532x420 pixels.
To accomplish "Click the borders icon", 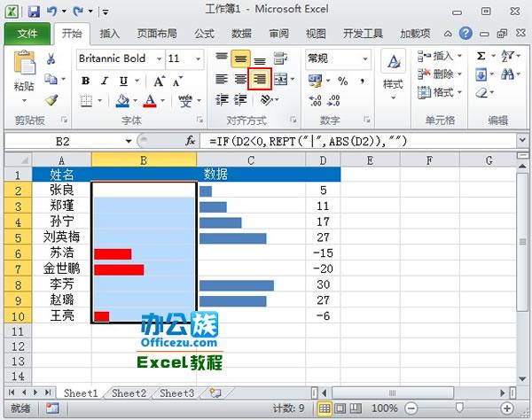I will [87, 101].
